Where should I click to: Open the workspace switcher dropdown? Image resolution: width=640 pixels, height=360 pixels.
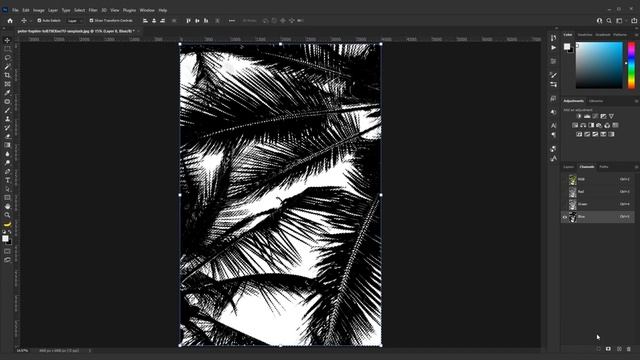tap(620, 20)
